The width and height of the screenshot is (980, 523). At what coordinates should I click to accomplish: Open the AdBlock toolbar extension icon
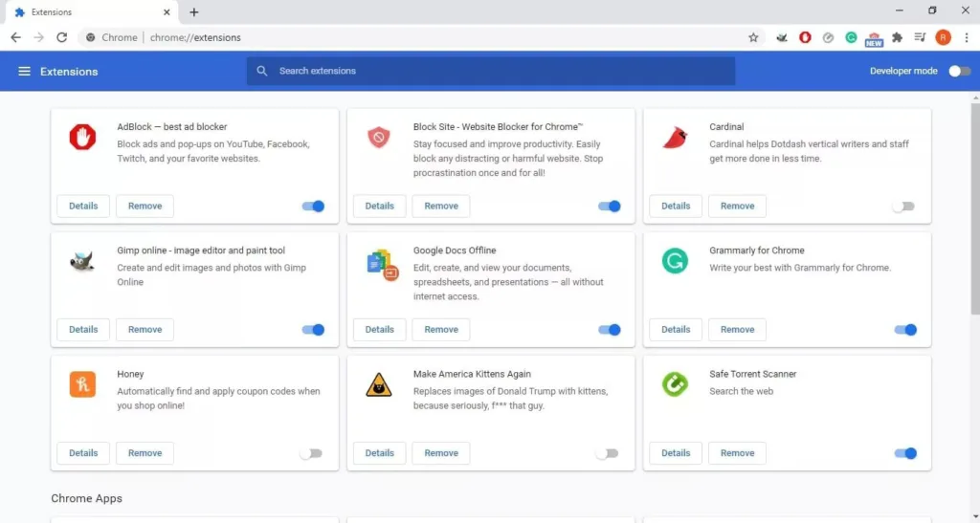tap(805, 37)
